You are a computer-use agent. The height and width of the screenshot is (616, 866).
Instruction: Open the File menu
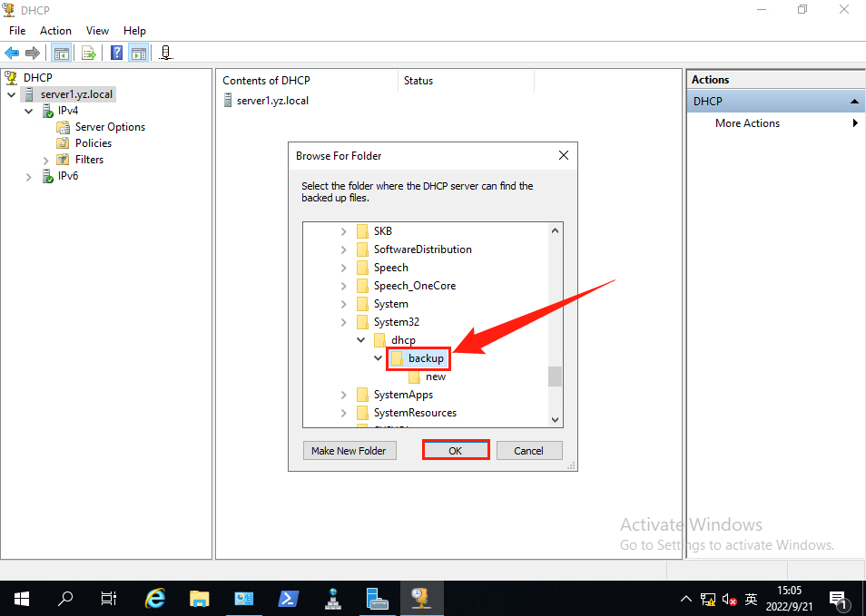coord(17,31)
